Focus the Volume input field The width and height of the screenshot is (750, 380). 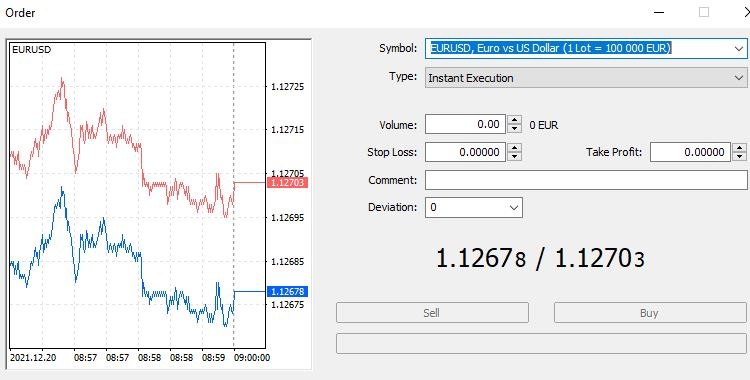click(x=465, y=124)
